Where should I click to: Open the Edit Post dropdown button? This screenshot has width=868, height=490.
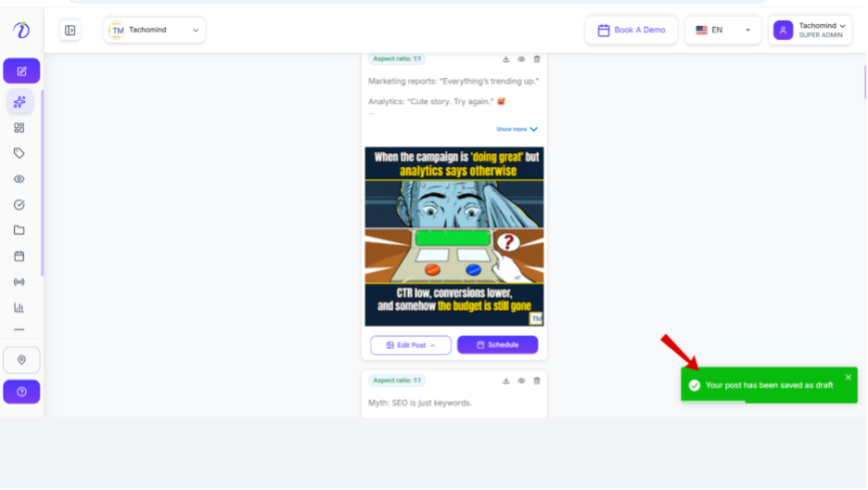click(411, 345)
